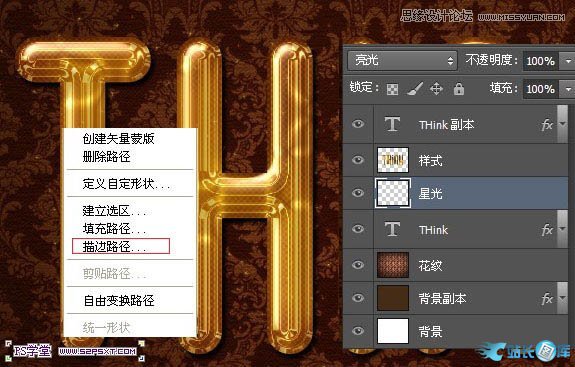Hide the 样式 layer
This screenshot has height=367, width=575.
pos(358,160)
